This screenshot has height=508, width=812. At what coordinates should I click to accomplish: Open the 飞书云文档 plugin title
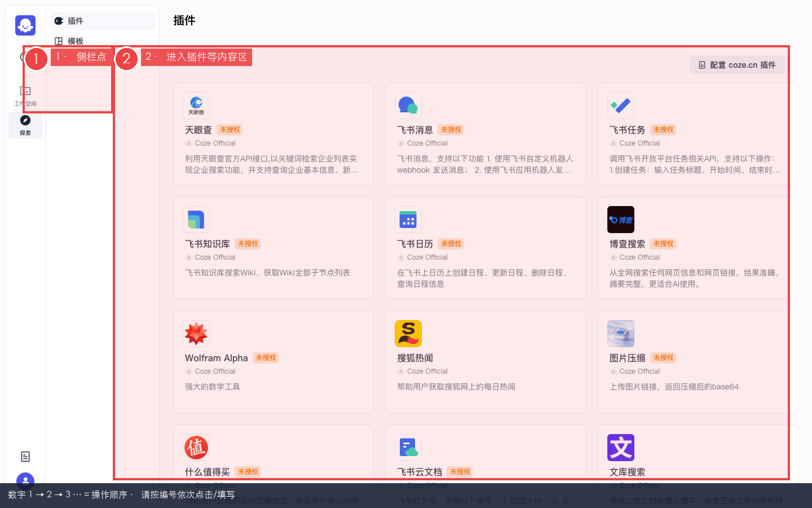coord(420,472)
